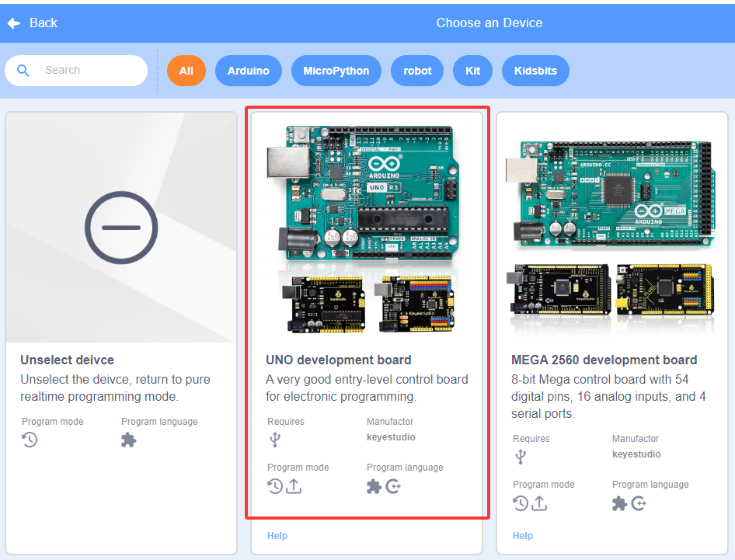Show Kidsbits category devices

point(535,71)
